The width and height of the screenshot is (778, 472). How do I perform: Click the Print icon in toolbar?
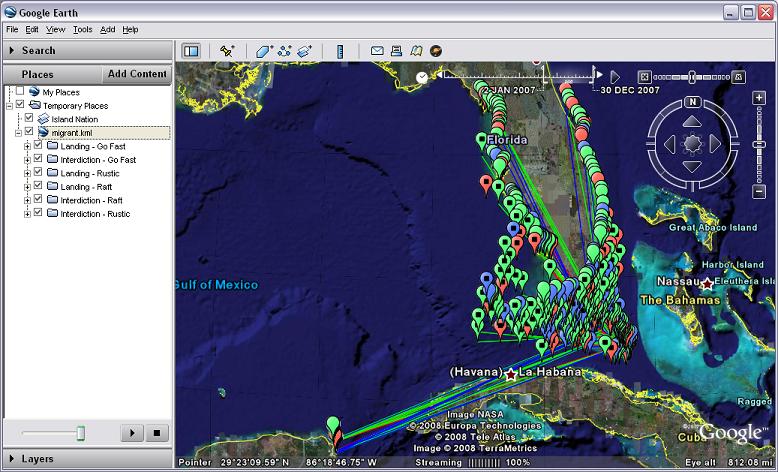click(x=396, y=50)
